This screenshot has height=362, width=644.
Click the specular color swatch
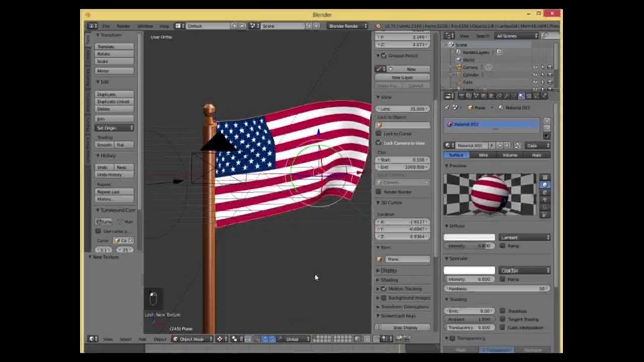pyautogui.click(x=469, y=270)
